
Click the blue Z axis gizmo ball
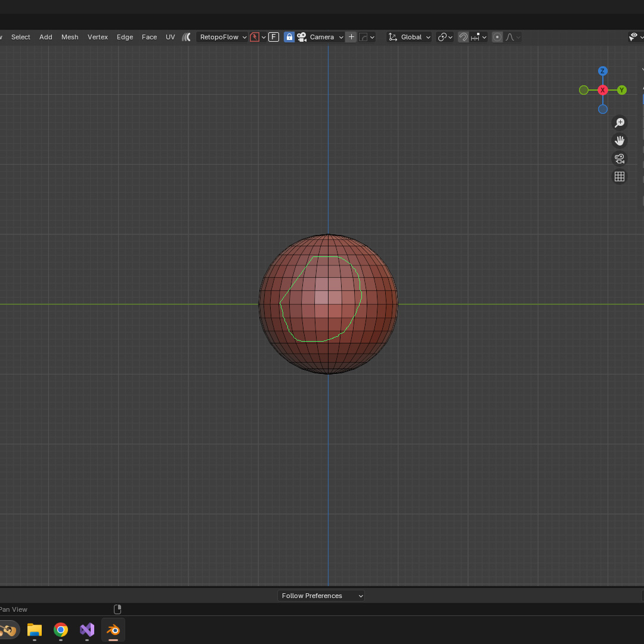click(x=602, y=71)
